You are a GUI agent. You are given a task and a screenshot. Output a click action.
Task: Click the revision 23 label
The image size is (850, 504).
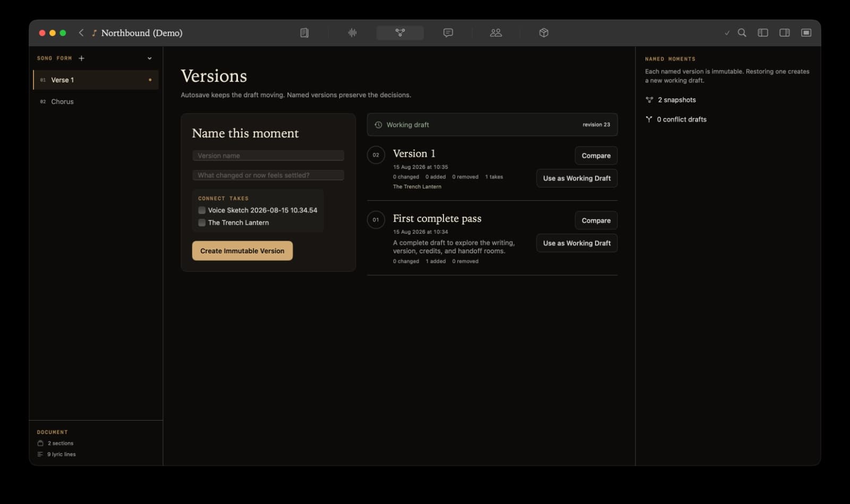click(596, 125)
